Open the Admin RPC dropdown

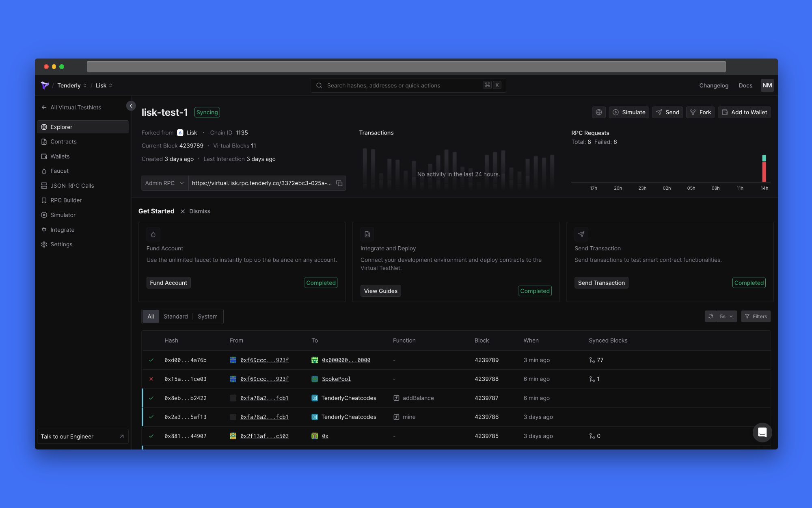click(x=164, y=183)
